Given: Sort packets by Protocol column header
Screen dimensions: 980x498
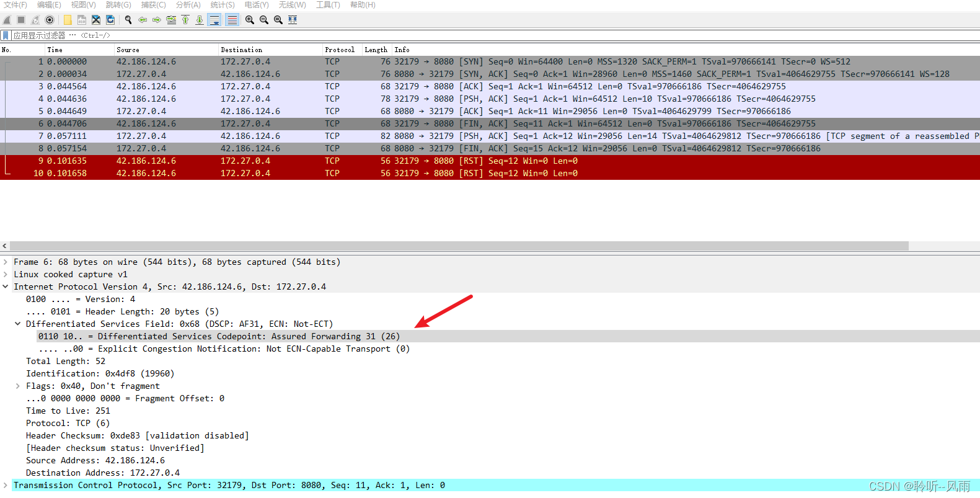Looking at the screenshot, I should 342,50.
